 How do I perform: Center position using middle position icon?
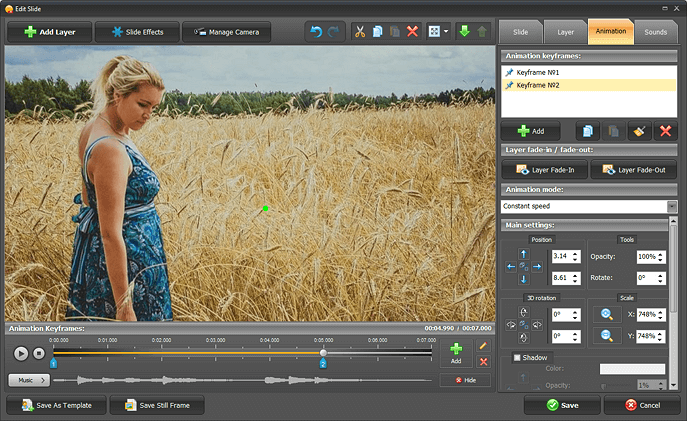tap(524, 266)
